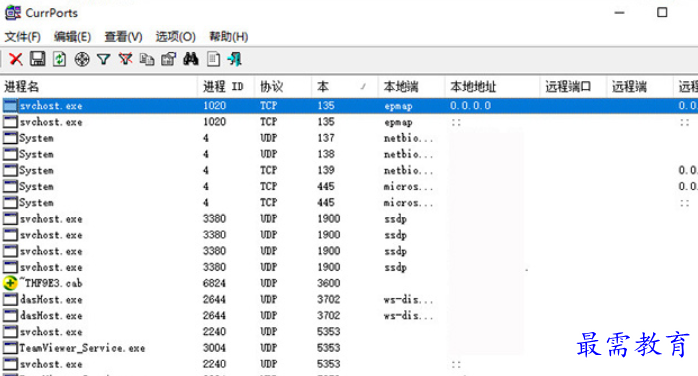This screenshot has height=376, width=698.
Task: Click the exit door toolbar icon
Action: click(235, 59)
